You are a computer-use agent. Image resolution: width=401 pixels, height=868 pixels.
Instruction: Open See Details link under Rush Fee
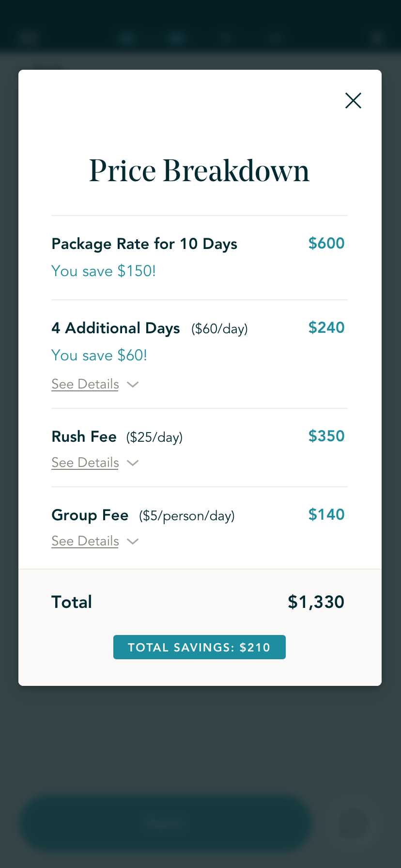pos(85,463)
